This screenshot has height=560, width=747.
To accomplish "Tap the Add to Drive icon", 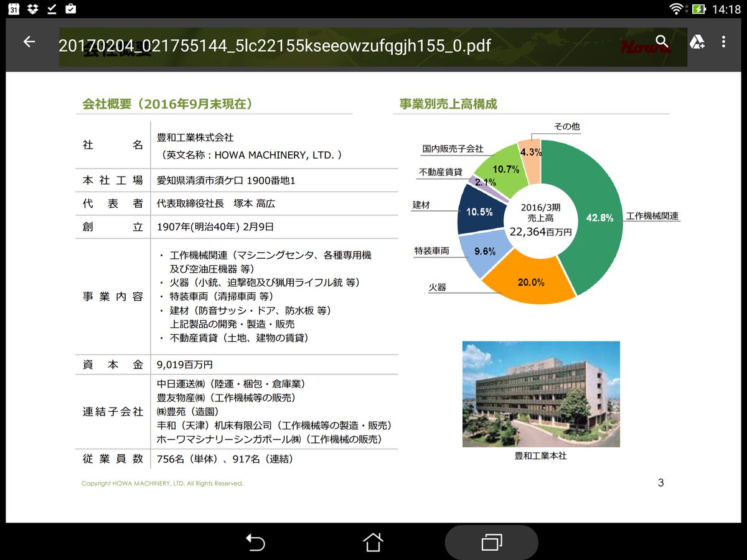I will pyautogui.click(x=696, y=42).
